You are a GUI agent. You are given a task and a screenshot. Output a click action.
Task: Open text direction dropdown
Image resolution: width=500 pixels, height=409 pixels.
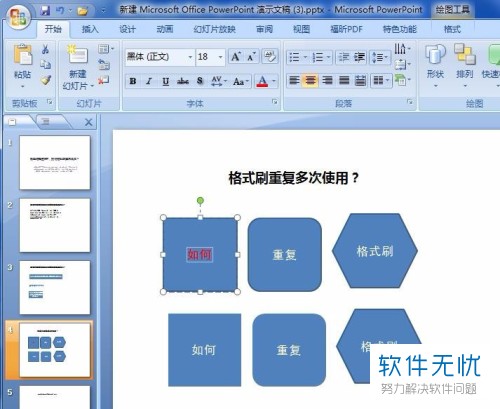pyautogui.click(x=402, y=49)
